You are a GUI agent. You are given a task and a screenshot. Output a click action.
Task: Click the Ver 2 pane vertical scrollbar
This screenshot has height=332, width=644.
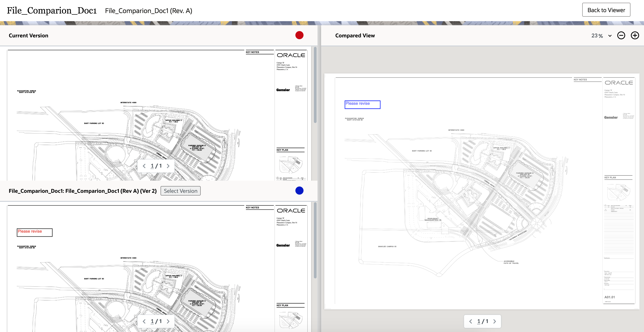315,240
